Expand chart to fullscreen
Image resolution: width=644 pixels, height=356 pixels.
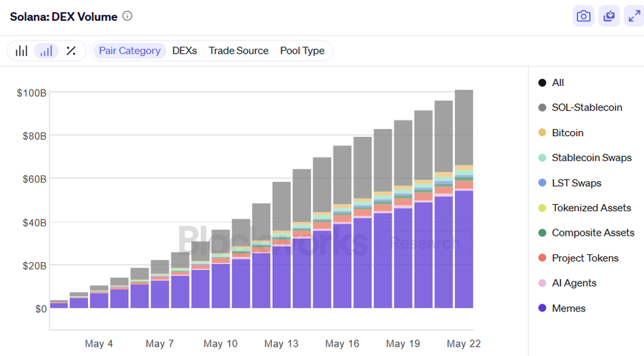click(633, 16)
